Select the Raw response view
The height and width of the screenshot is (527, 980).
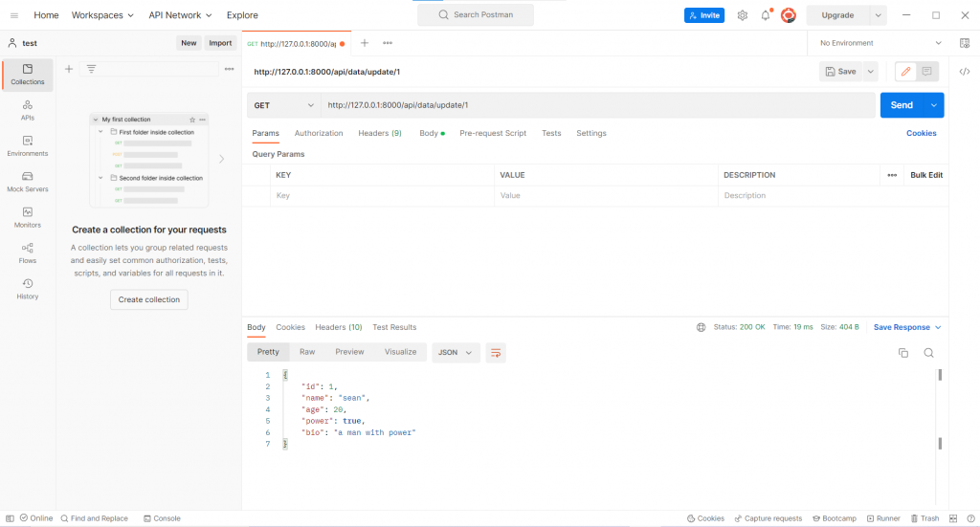(x=307, y=352)
